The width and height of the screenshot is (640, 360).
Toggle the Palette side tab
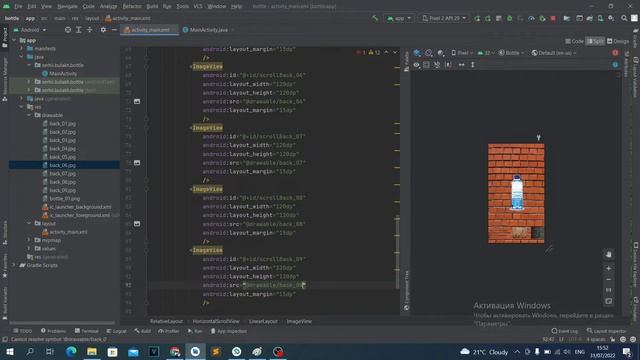tap(407, 62)
